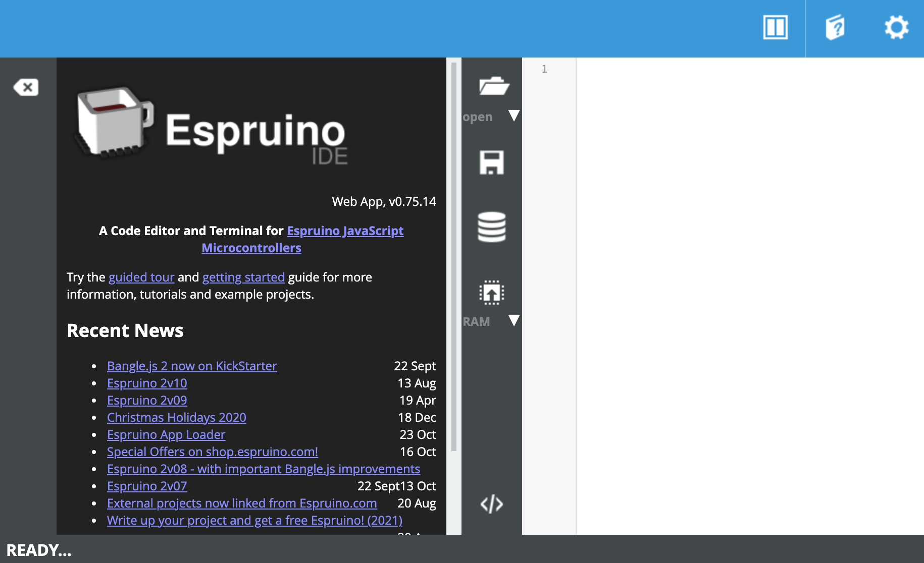Open Write up your project link
This screenshot has height=563, width=924.
click(254, 521)
